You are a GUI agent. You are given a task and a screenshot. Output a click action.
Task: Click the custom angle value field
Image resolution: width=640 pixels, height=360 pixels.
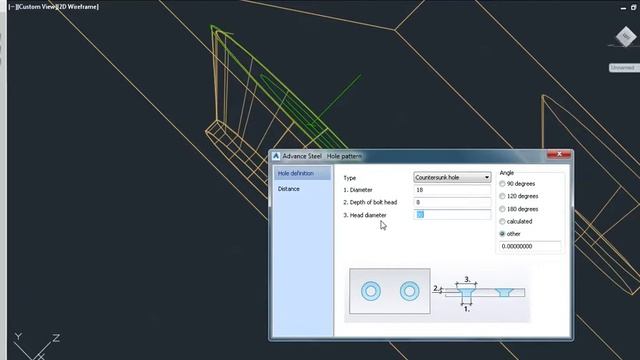coord(530,247)
